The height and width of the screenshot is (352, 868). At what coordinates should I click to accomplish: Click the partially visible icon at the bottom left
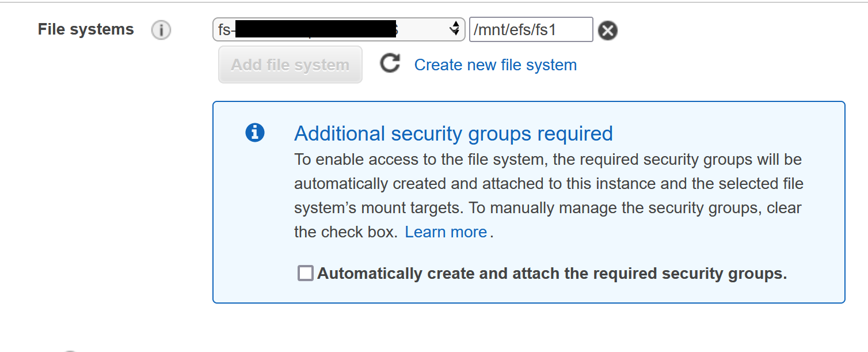tap(70, 350)
